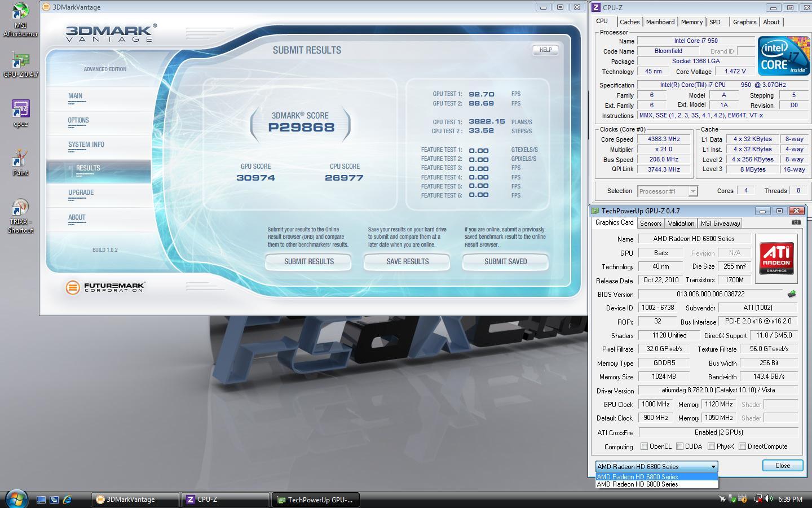Click Switch between windows quick launch icon
The width and height of the screenshot is (812, 508).
(54, 500)
